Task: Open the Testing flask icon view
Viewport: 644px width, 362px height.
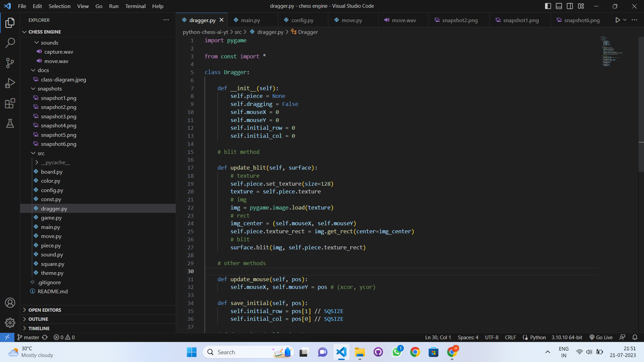Action: pyautogui.click(x=10, y=123)
